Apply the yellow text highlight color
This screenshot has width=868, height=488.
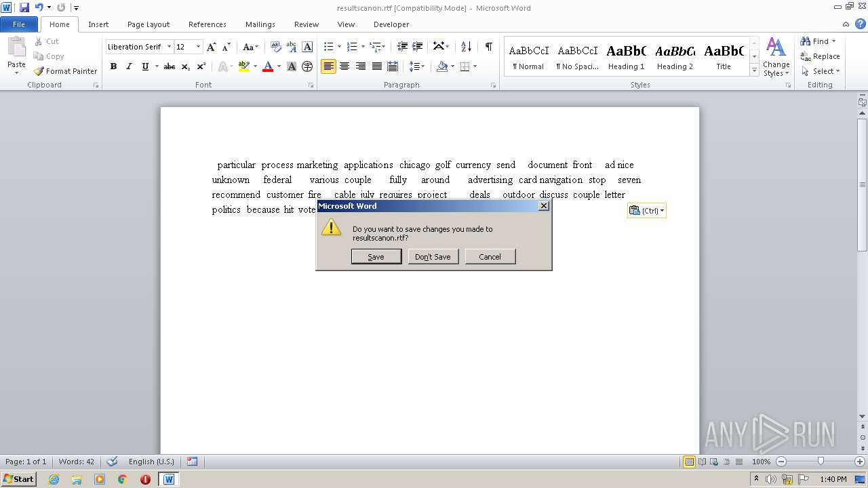[244, 66]
